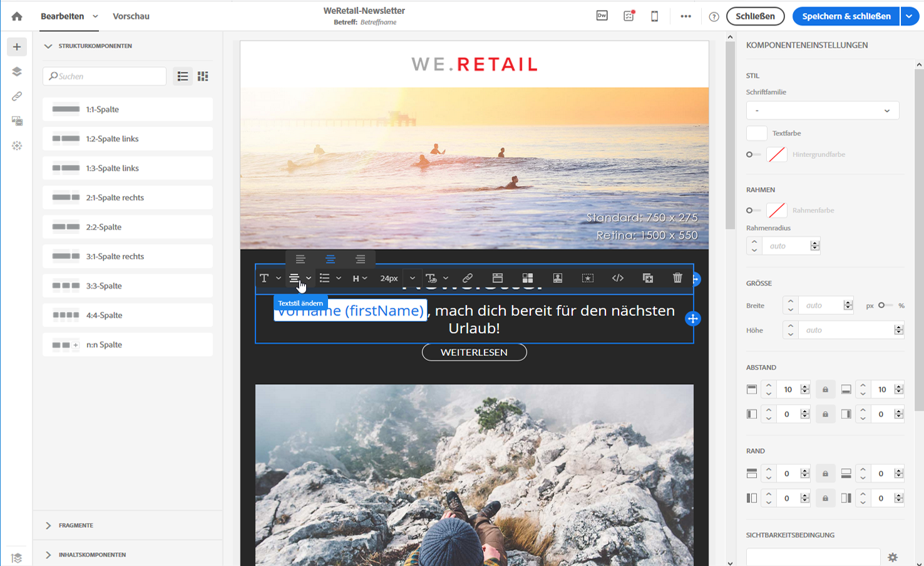This screenshot has height=566, width=924.
Task: Click the Schließen button
Action: pyautogui.click(x=755, y=16)
